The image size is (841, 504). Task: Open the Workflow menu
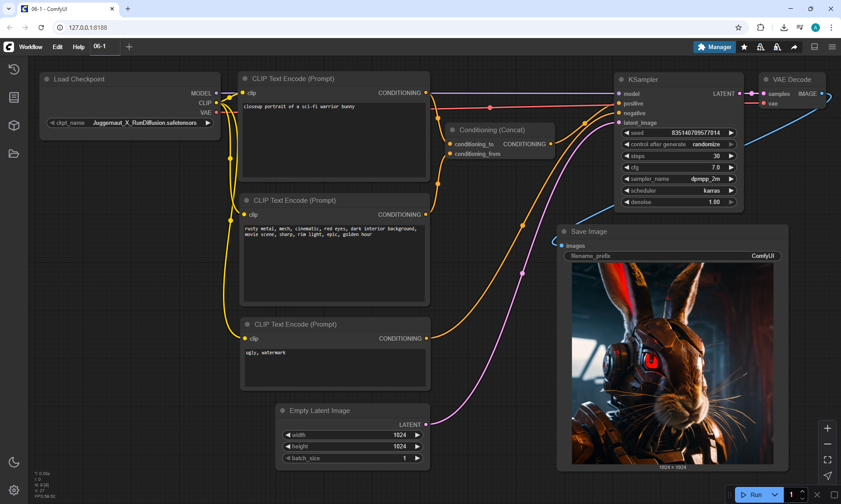[x=31, y=47]
